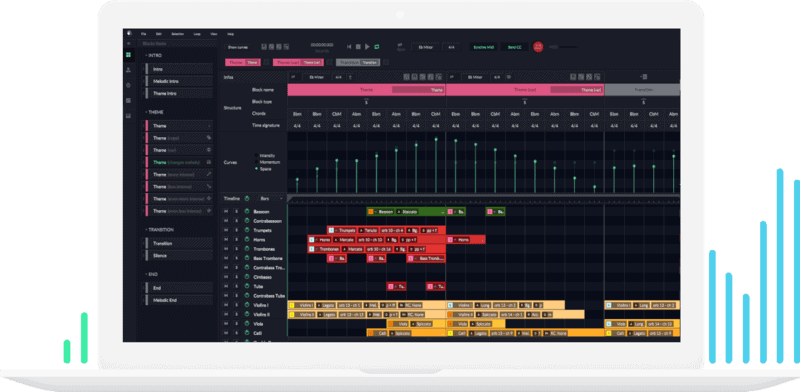The height and width of the screenshot is (392, 800).
Task: Mute the Cimbasso track
Action: [x=227, y=277]
